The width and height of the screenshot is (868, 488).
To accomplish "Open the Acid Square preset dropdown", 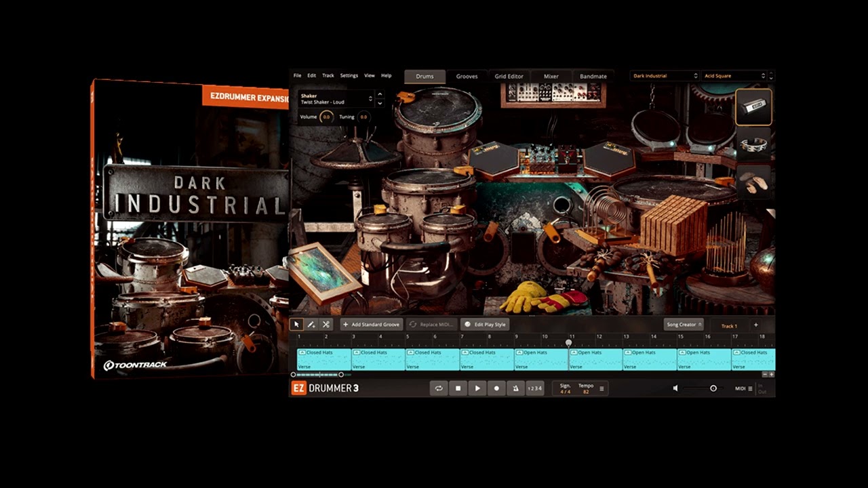I will point(734,76).
